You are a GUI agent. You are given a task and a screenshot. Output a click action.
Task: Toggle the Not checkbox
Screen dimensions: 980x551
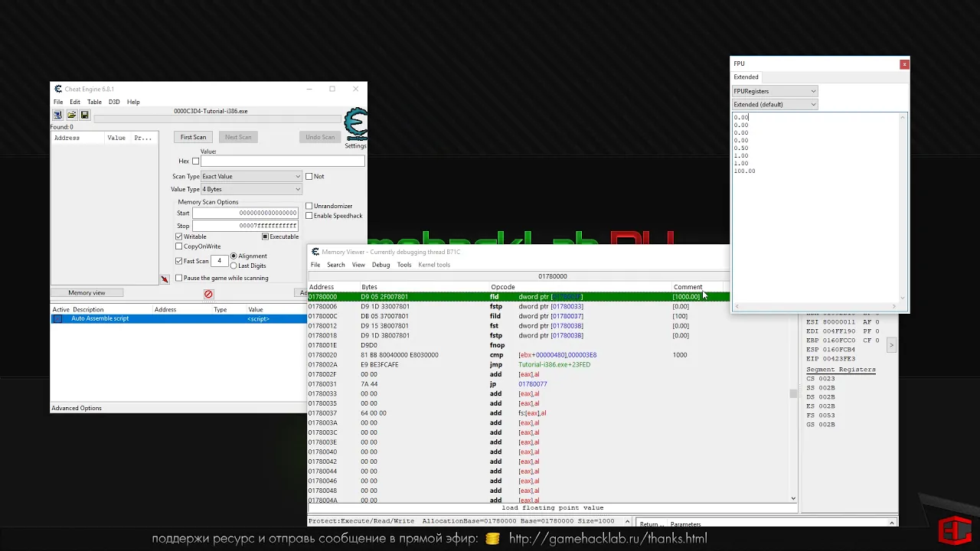(x=309, y=176)
